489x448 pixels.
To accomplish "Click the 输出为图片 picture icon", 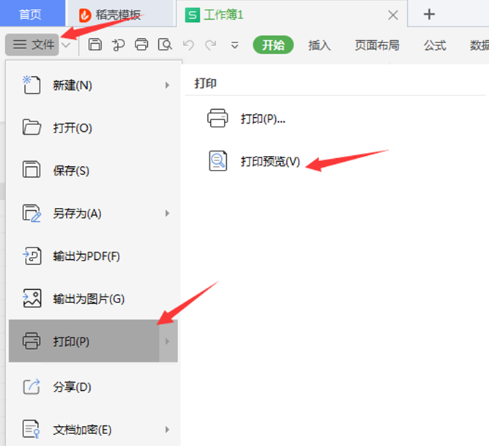I will click(31, 299).
